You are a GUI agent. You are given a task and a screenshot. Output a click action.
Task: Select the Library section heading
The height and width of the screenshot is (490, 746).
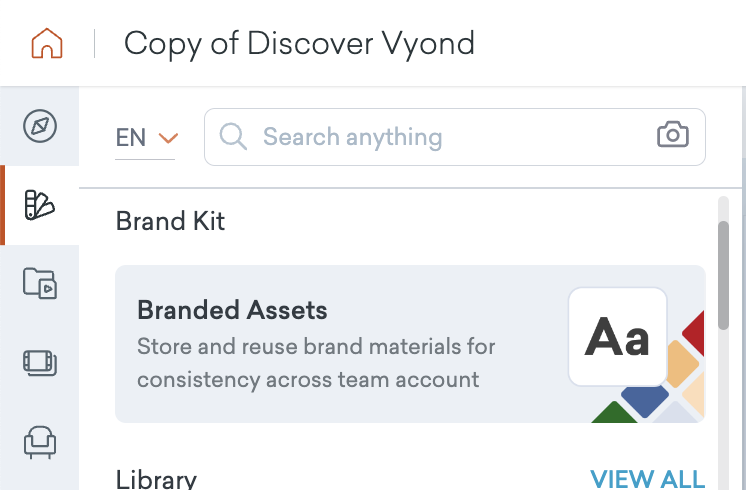(156, 479)
